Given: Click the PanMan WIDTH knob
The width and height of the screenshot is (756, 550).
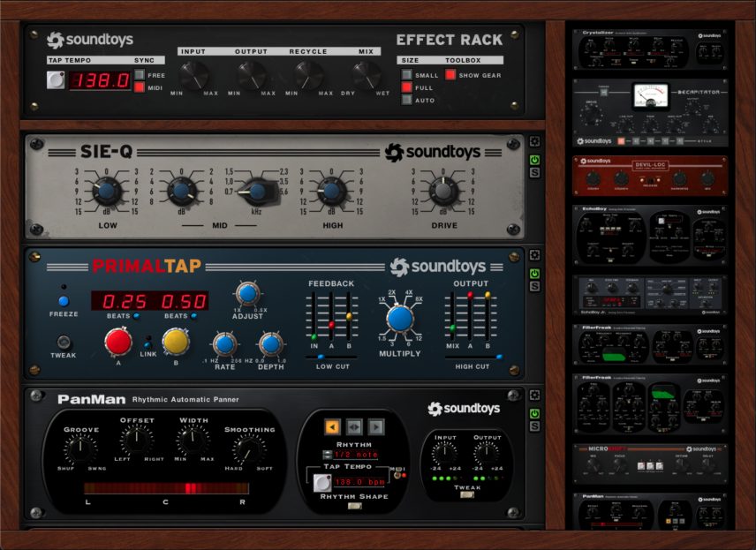Looking at the screenshot, I should 193,439.
